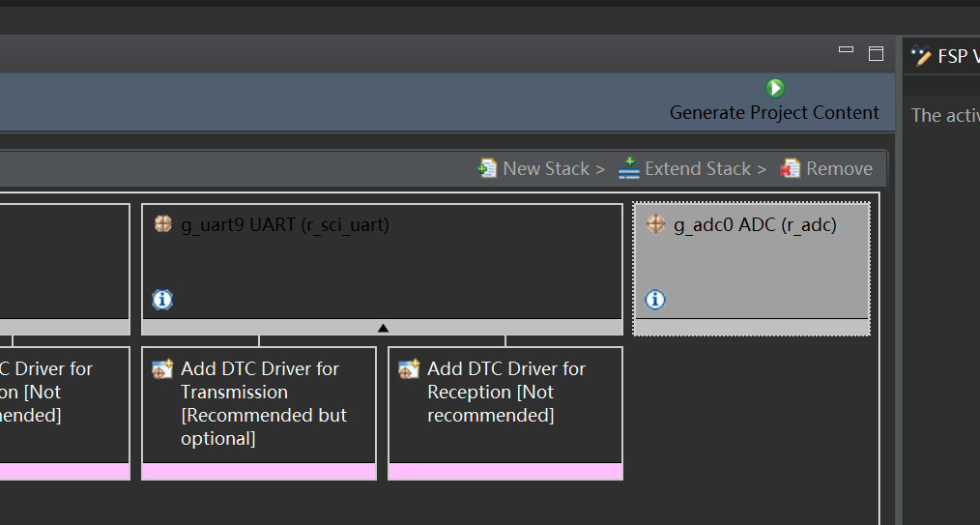Click the info icon in g_uart9 UART block
The image size is (980, 525).
pos(162,300)
